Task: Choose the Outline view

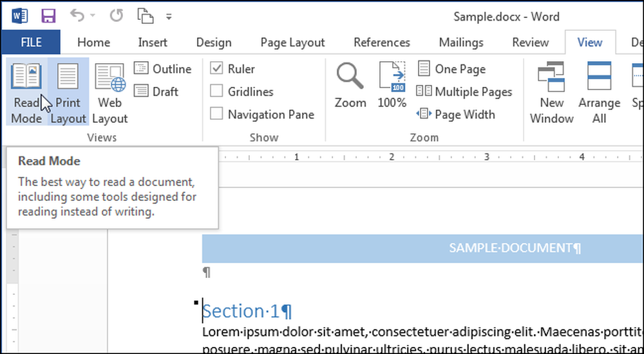Action: point(163,69)
